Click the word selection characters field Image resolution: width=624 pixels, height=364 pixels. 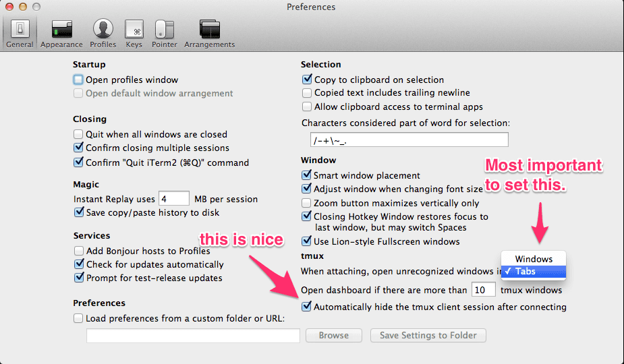tap(405, 140)
